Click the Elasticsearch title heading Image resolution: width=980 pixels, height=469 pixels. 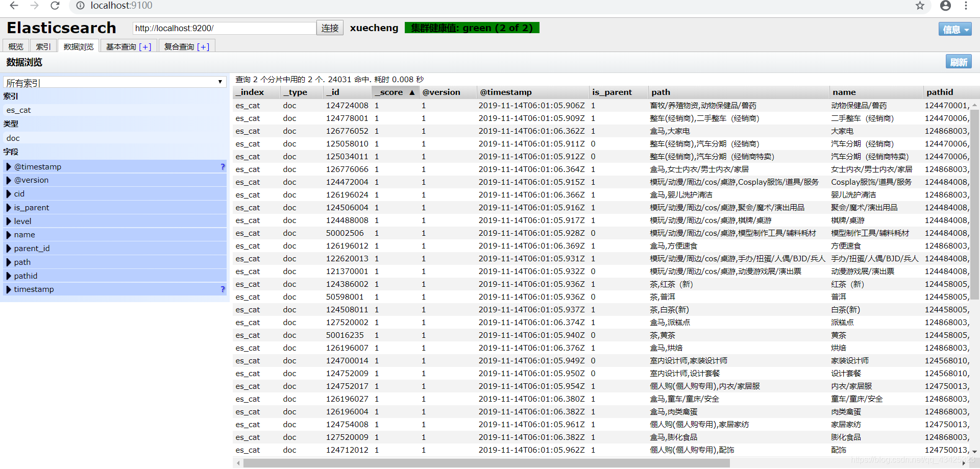tap(61, 28)
